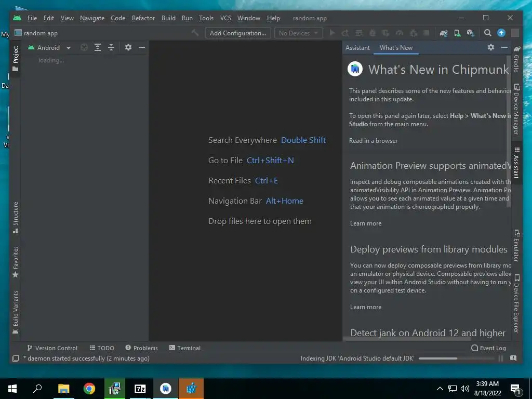Switch to the What's New tab
The image size is (532, 399).
click(396, 47)
